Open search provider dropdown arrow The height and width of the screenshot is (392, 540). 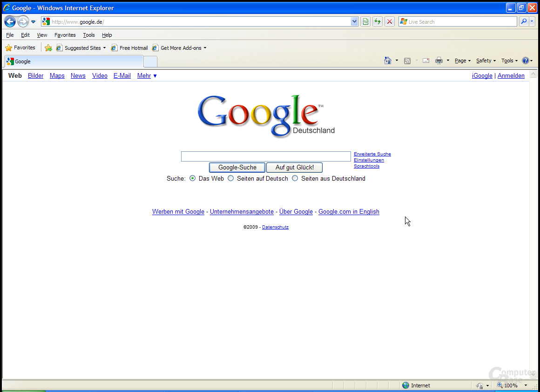pos(532,22)
